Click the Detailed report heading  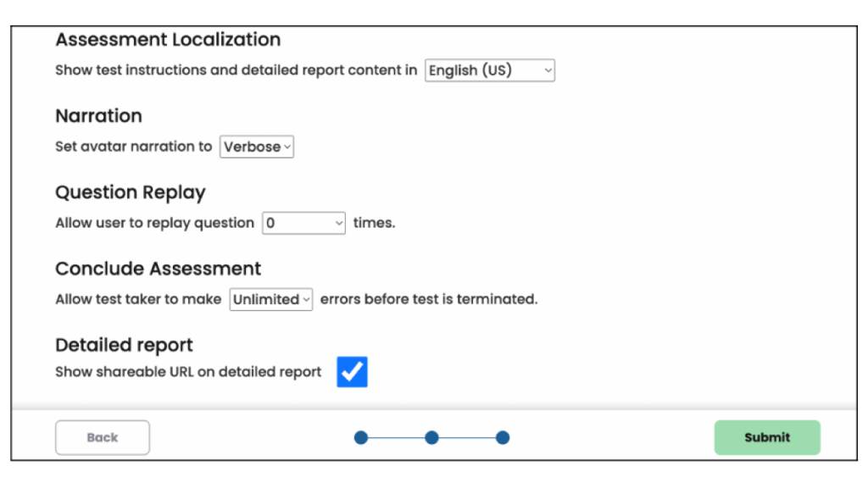click(x=124, y=345)
